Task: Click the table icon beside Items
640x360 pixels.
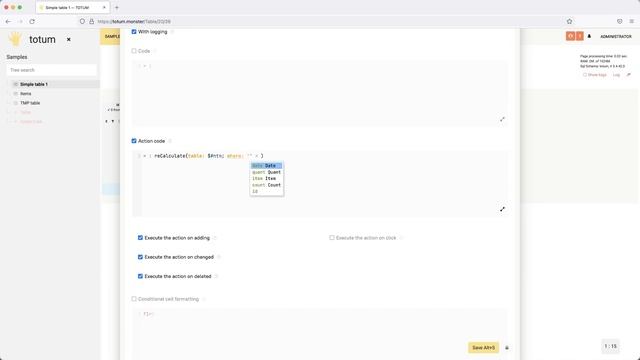Action: pyautogui.click(x=16, y=93)
